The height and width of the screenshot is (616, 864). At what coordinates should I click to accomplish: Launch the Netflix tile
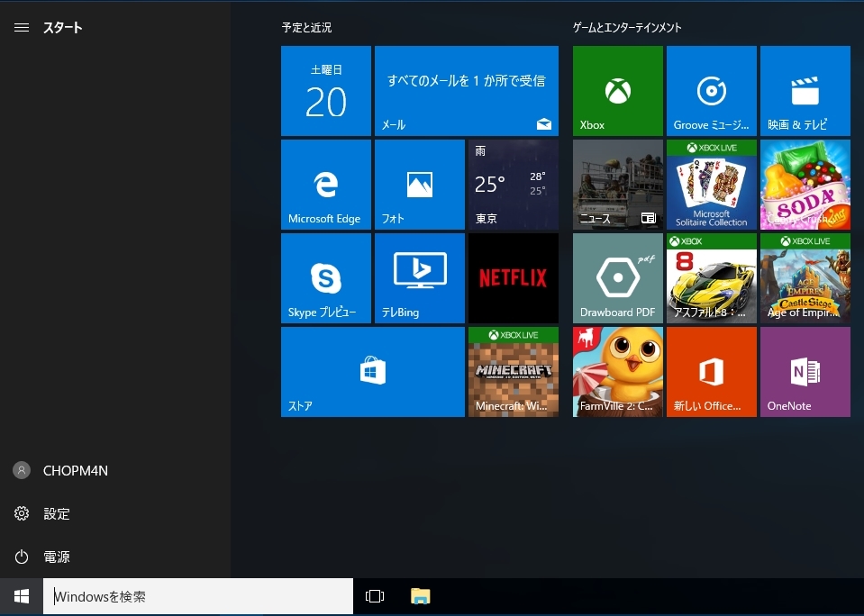(514, 278)
